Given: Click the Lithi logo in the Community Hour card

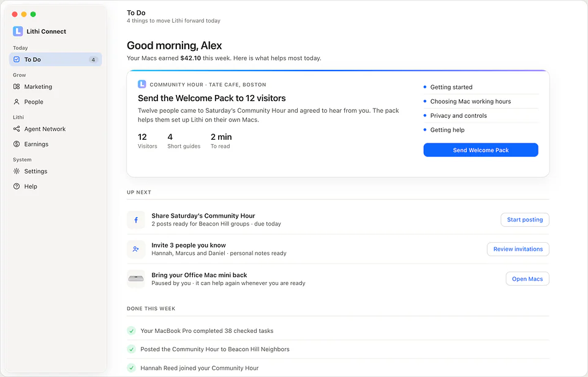Looking at the screenshot, I should pos(141,84).
